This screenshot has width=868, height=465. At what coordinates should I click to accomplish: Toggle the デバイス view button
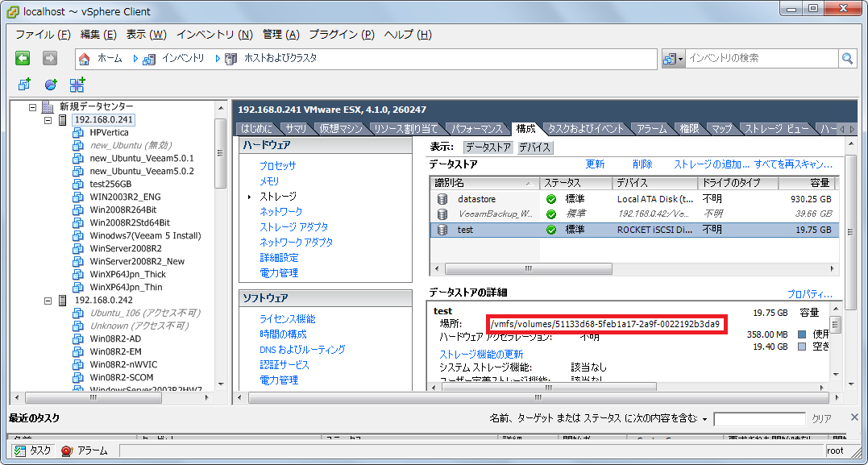click(x=535, y=147)
